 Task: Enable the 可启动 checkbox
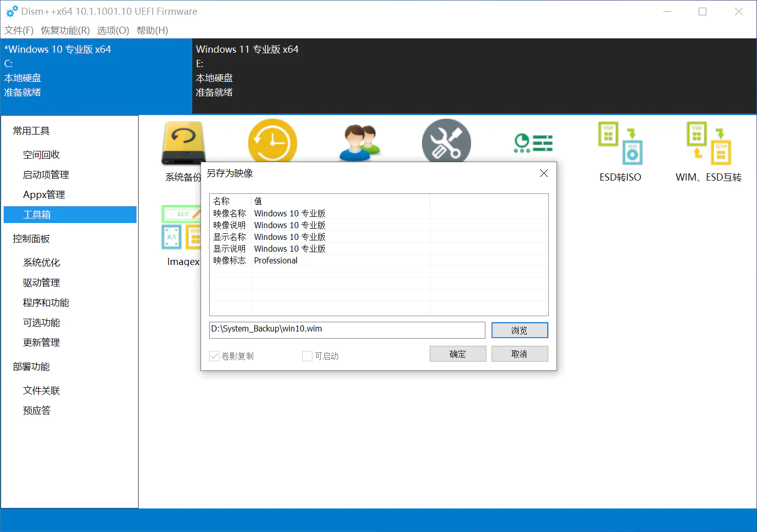tap(307, 356)
